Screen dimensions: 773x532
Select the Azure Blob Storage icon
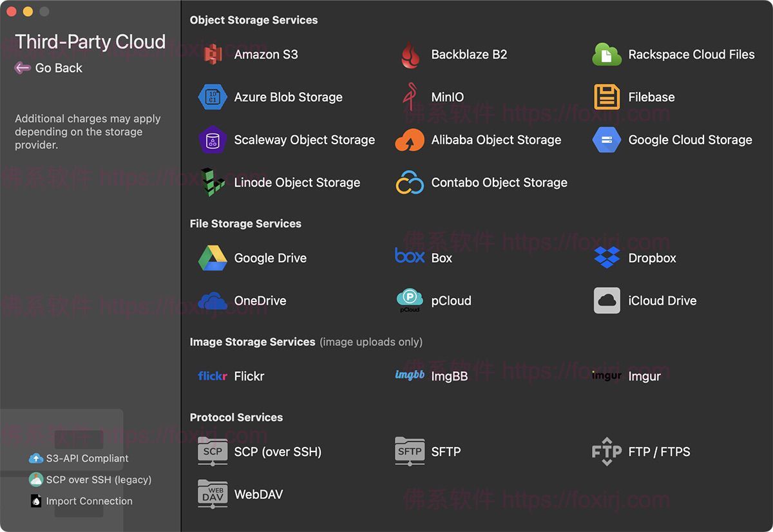(x=213, y=97)
